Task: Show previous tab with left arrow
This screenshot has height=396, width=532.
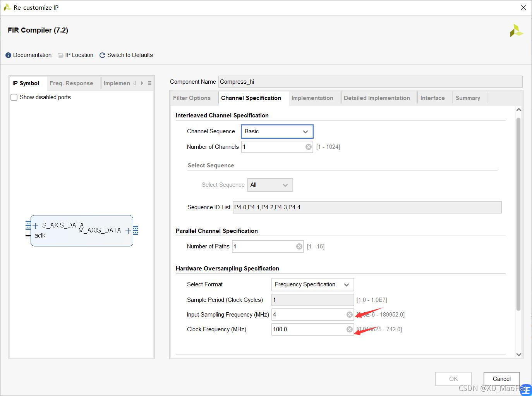Action: coord(135,83)
